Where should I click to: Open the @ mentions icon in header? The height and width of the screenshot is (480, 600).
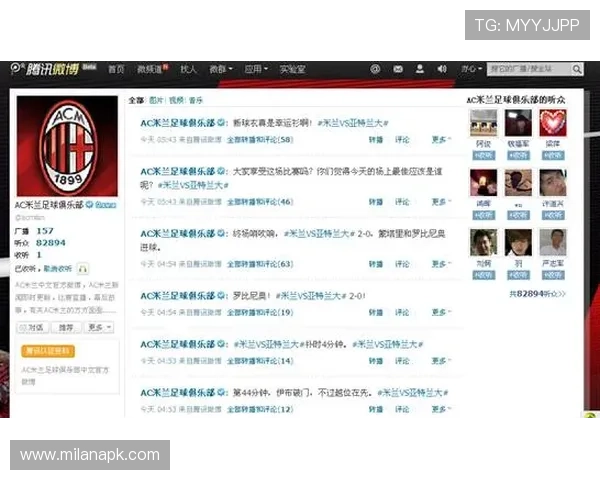(x=375, y=69)
